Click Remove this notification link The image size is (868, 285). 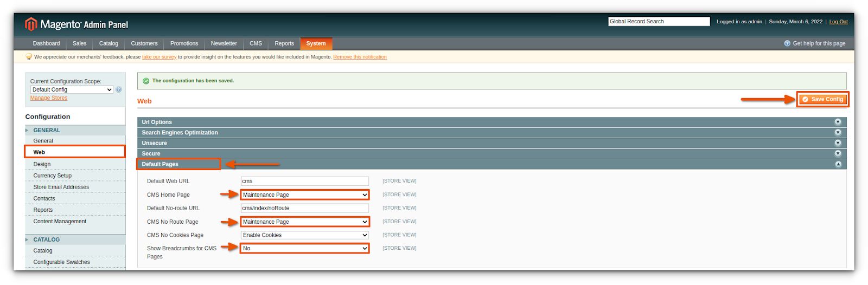360,57
